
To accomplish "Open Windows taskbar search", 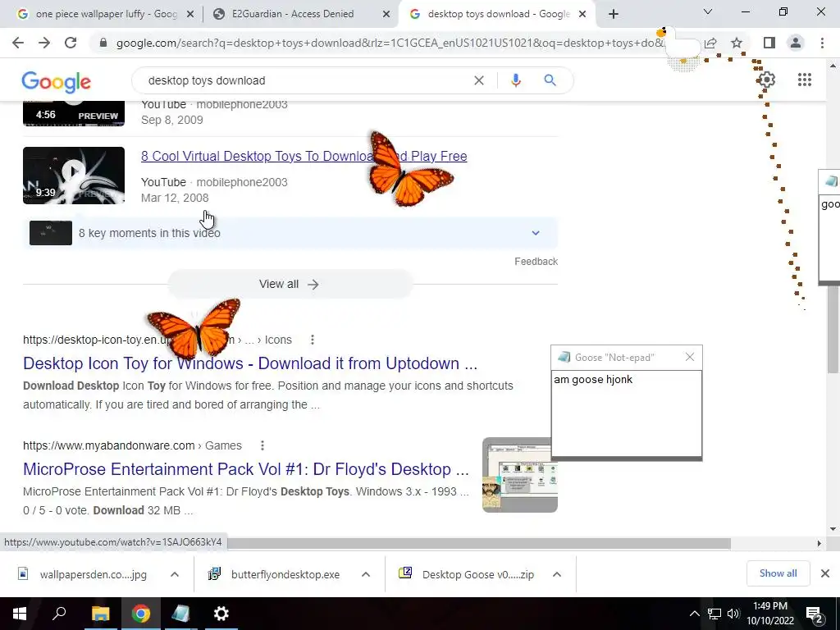I will pos(59,614).
